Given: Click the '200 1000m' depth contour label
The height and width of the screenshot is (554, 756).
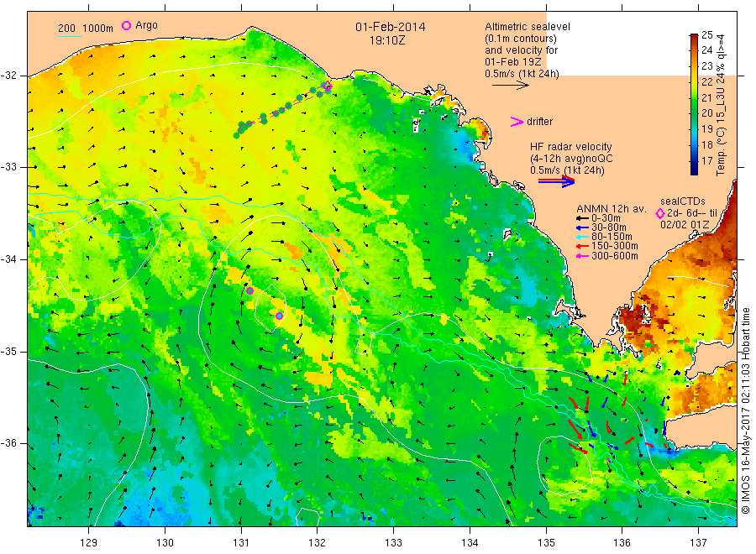Looking at the screenshot, I should pyautogui.click(x=86, y=29).
